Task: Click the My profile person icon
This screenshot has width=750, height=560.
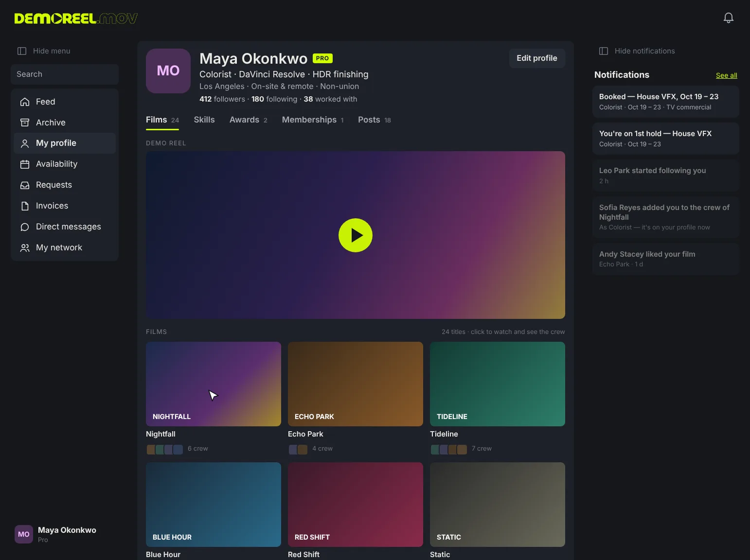Action: (x=25, y=143)
